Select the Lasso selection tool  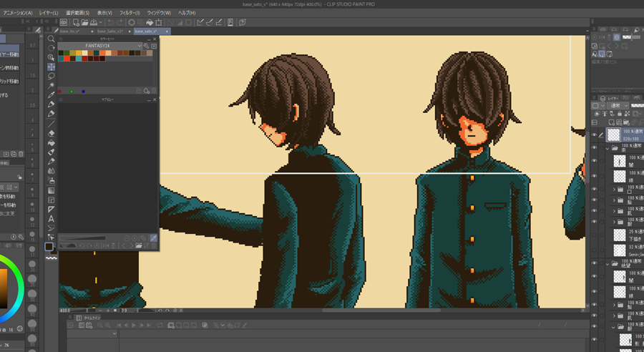point(51,76)
